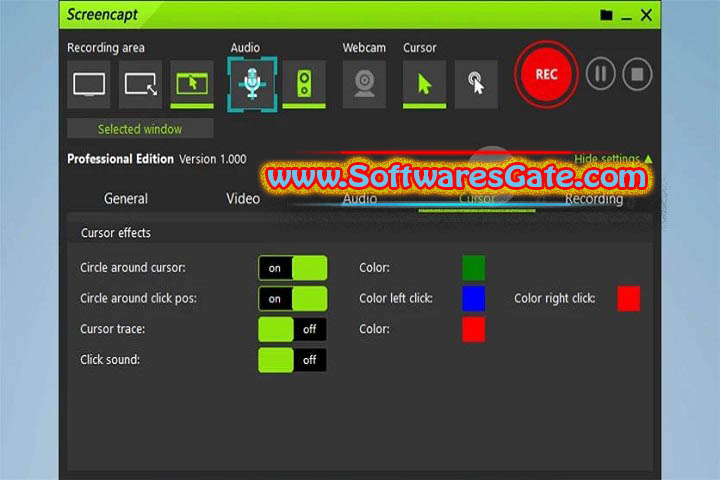Viewport: 720px width, 480px height.
Task: Collapse panel via Hide settings
Action: point(613,159)
